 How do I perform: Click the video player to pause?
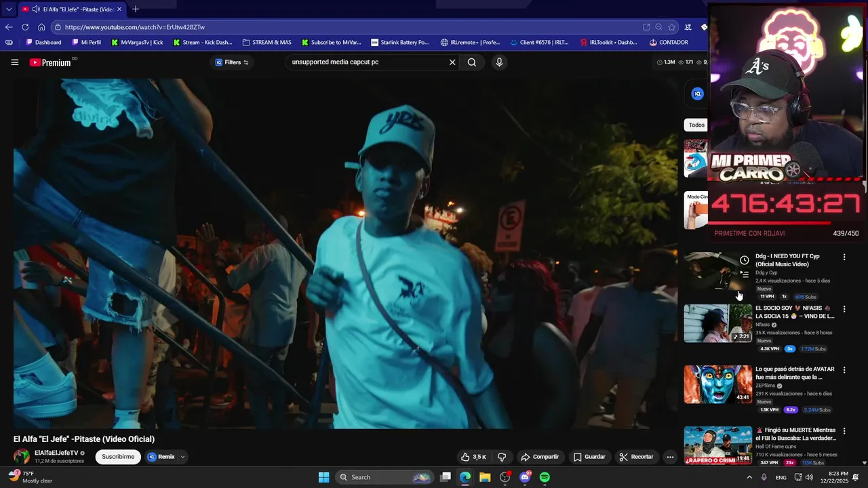click(x=345, y=253)
